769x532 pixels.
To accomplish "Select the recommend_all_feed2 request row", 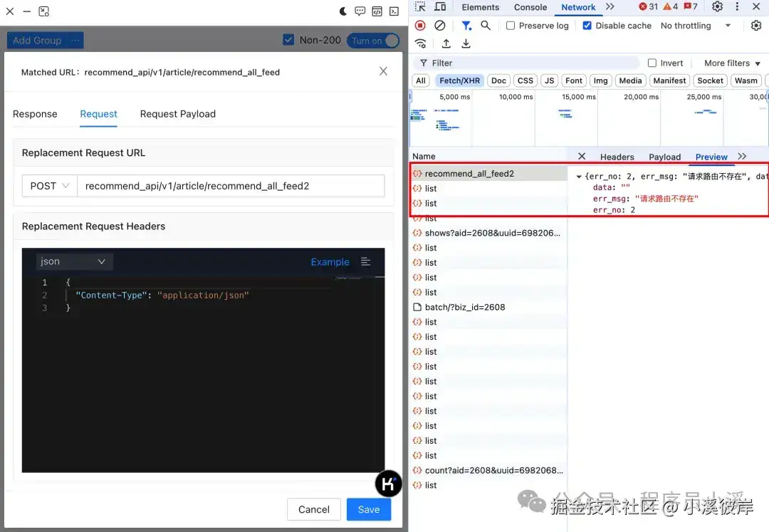I will click(488, 174).
